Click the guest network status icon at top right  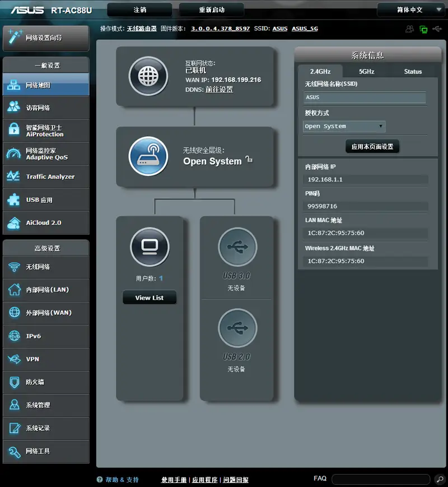point(410,29)
